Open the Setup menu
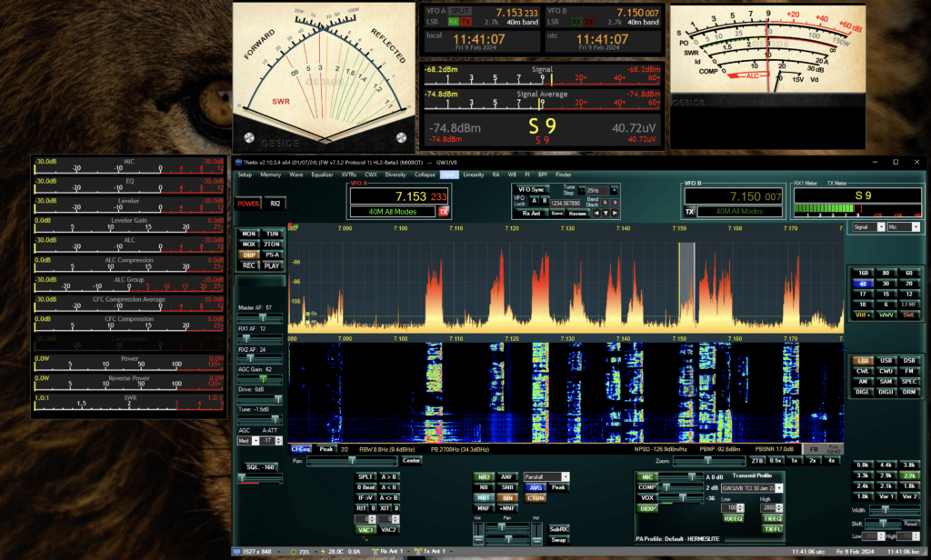The image size is (931, 560). [245, 174]
